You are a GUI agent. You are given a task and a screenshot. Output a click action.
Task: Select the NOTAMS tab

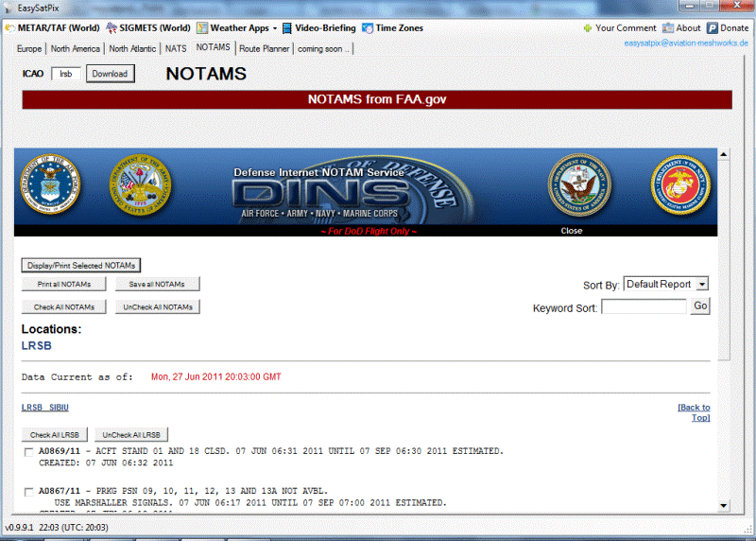[213, 47]
